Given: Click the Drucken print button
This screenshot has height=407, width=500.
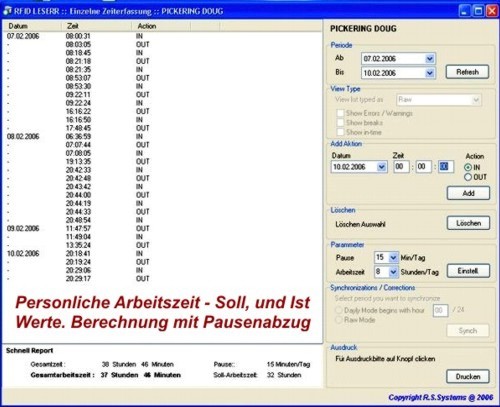Looking at the screenshot, I should [468, 376].
